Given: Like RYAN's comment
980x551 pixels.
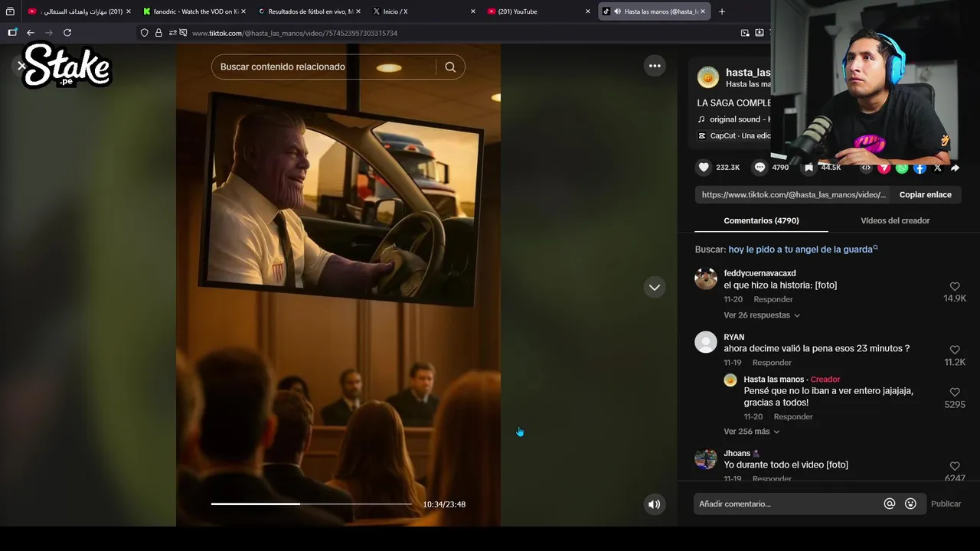Looking at the screenshot, I should point(955,350).
